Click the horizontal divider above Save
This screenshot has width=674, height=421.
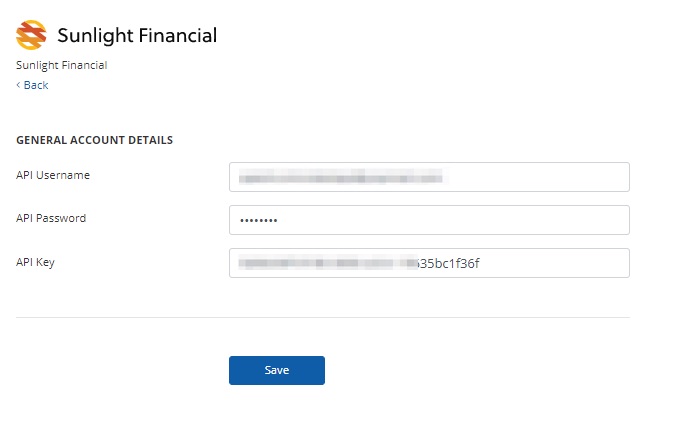click(x=323, y=318)
